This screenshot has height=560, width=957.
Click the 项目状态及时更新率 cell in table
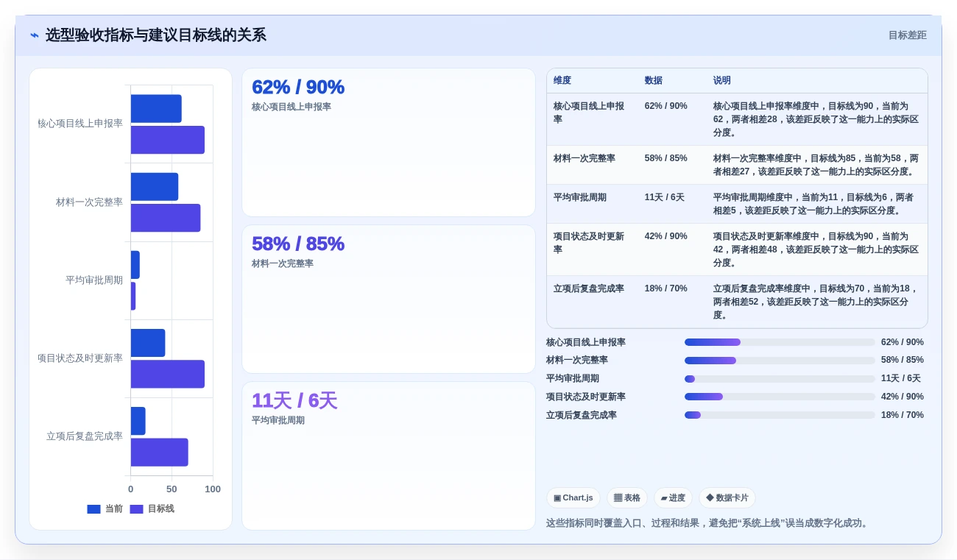pyautogui.click(x=592, y=249)
